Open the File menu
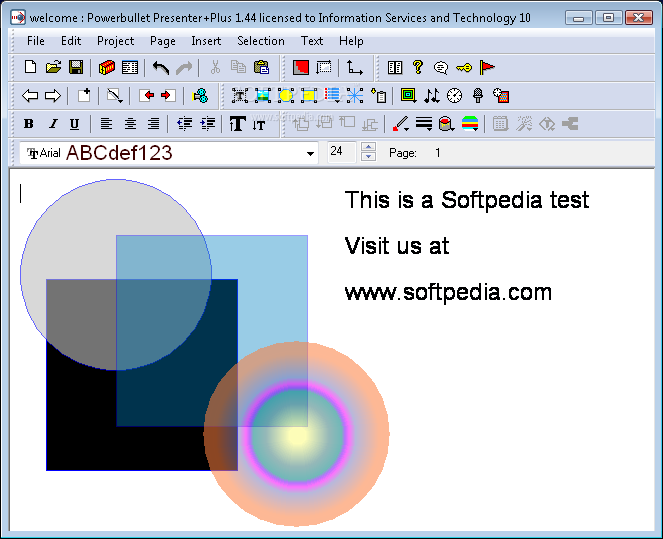 pos(36,41)
